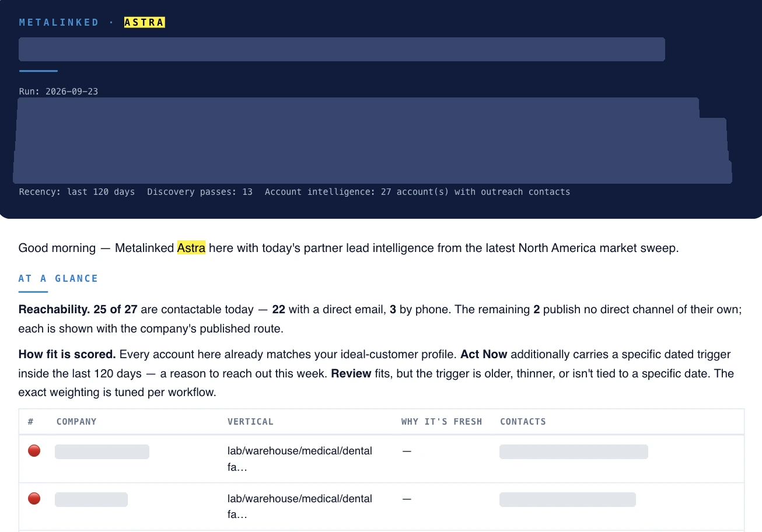
Task: Click the WHY IT'S FRESH column header
Action: pyautogui.click(x=442, y=421)
